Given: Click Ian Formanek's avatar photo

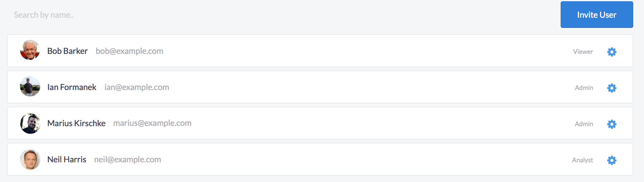Looking at the screenshot, I should [x=30, y=86].
